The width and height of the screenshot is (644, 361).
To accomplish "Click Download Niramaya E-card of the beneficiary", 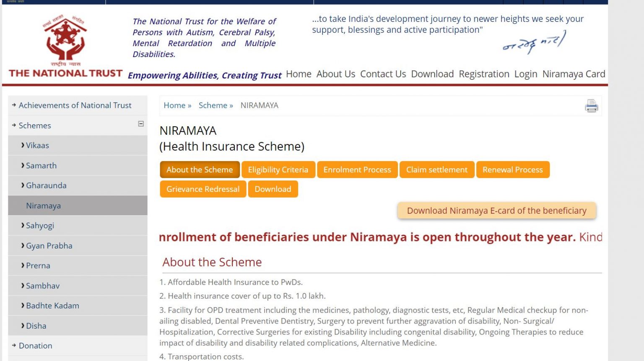I will 496,210.
